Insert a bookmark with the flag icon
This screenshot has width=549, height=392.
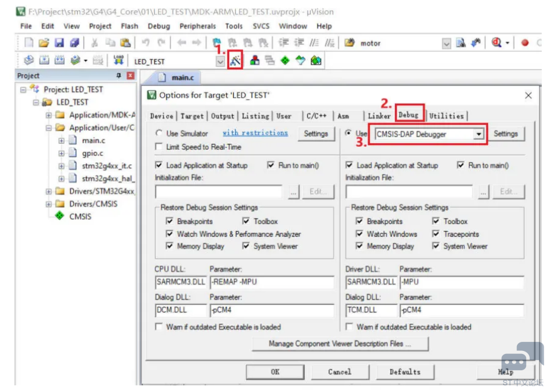216,43
